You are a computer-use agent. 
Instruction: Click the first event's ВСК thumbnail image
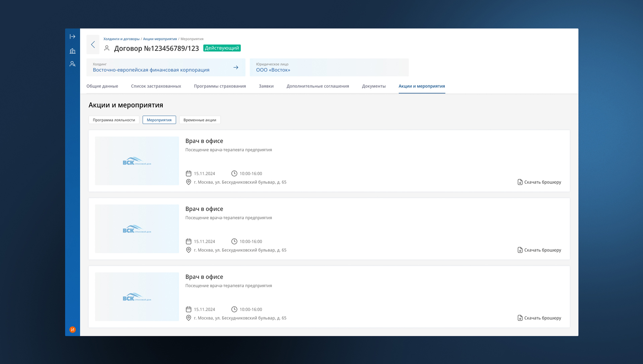[x=137, y=161]
